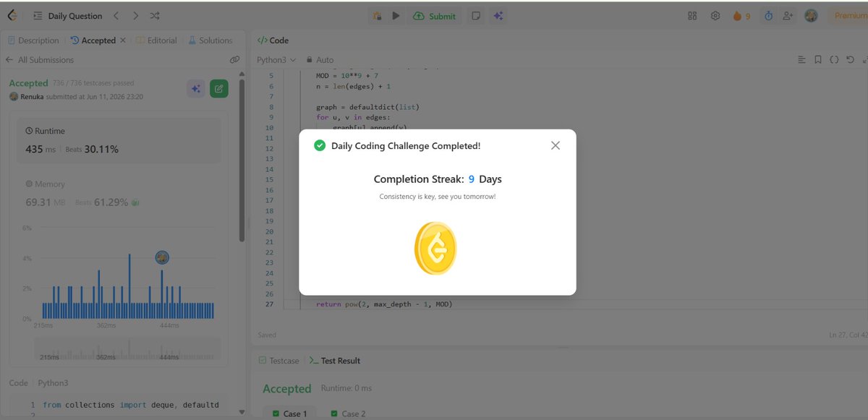Switch to the Test Result tab

click(335, 360)
